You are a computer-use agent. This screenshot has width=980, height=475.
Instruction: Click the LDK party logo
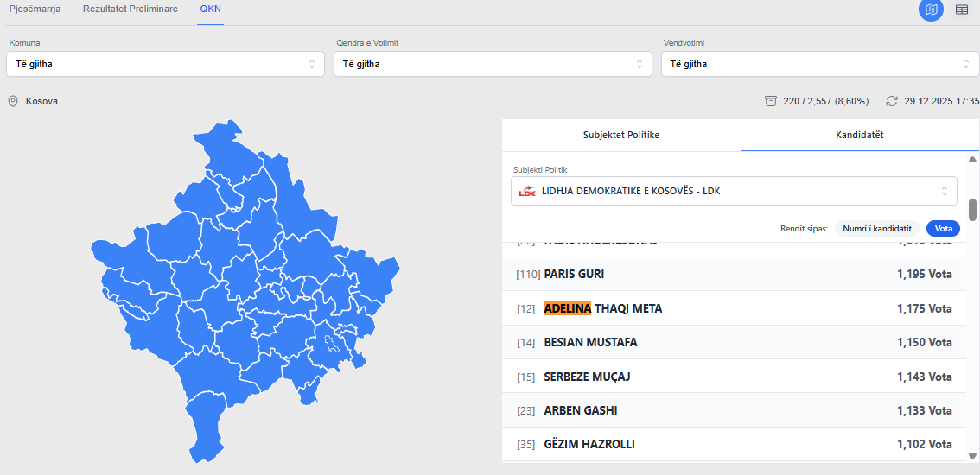click(x=527, y=191)
